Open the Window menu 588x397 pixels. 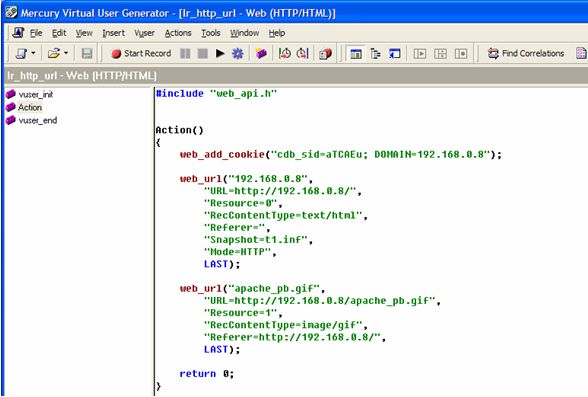pyautogui.click(x=244, y=33)
